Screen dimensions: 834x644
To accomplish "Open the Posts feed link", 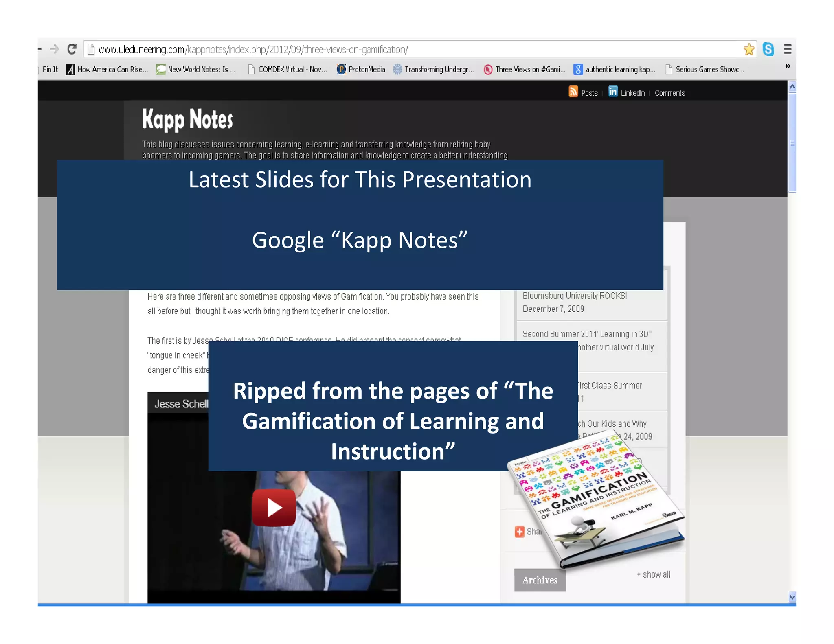I will click(589, 93).
